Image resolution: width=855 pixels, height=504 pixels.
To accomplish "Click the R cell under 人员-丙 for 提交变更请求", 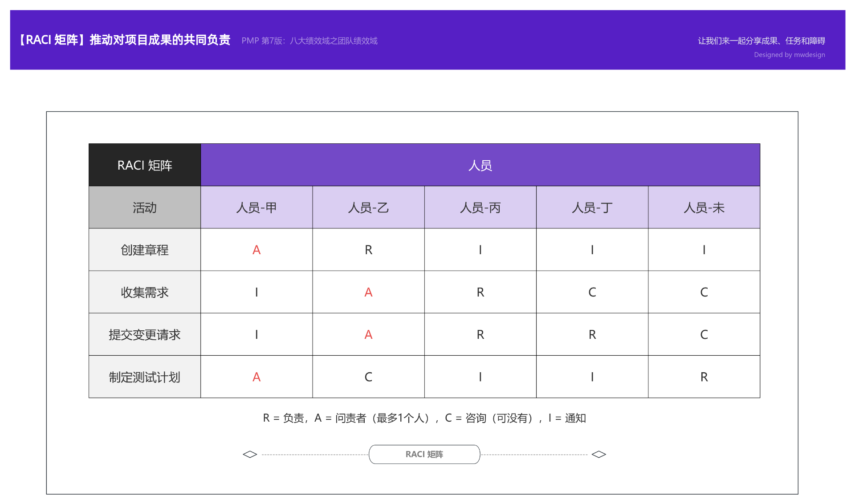I will click(x=480, y=334).
